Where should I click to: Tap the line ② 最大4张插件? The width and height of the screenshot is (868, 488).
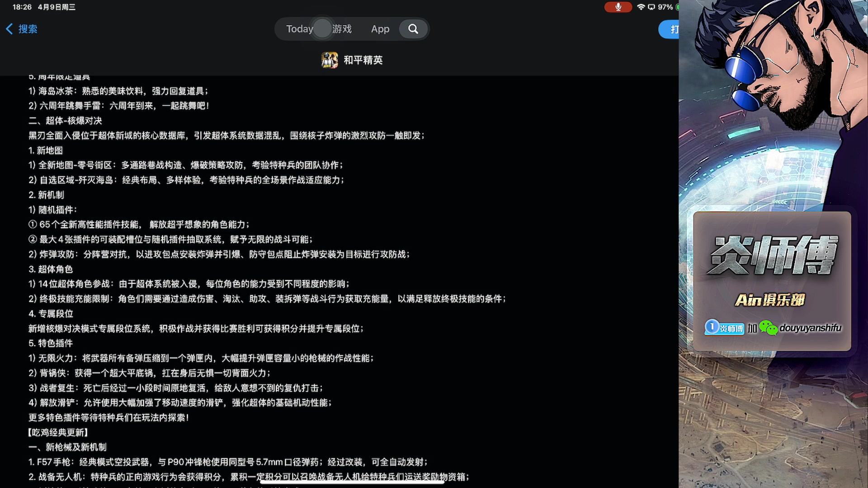170,239
